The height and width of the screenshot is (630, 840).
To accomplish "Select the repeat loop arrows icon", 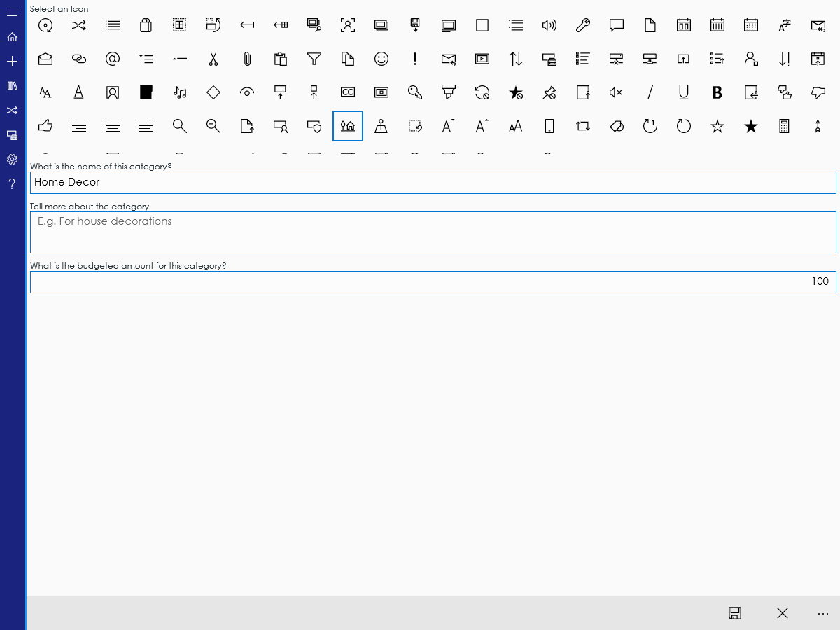I will click(x=583, y=126).
